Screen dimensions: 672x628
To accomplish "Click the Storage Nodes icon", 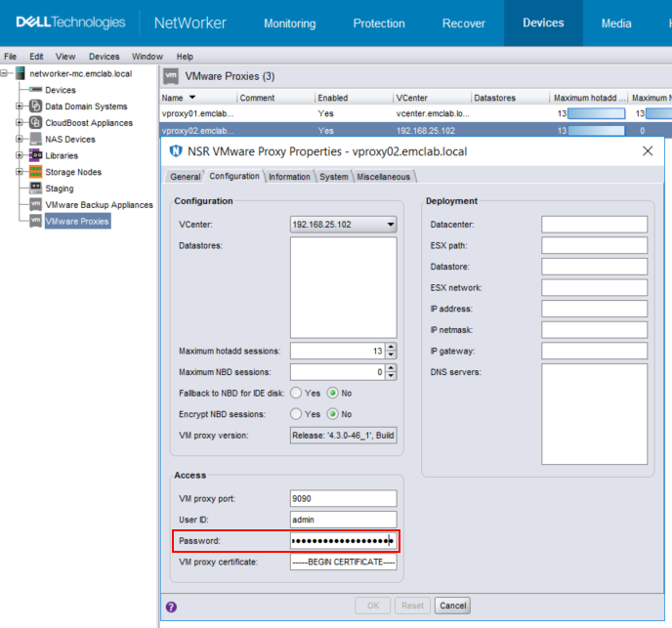I will click(x=35, y=172).
